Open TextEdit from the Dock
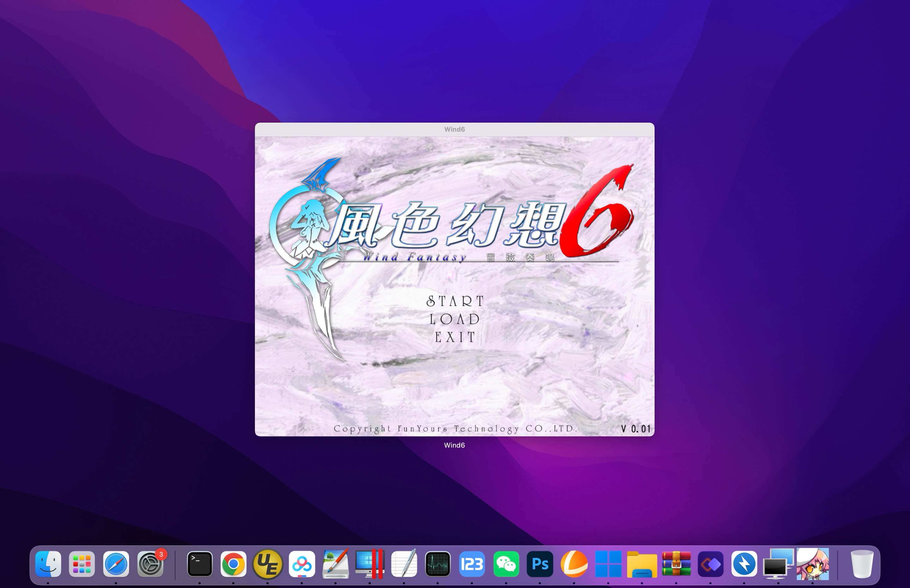910x588 pixels. [404, 564]
